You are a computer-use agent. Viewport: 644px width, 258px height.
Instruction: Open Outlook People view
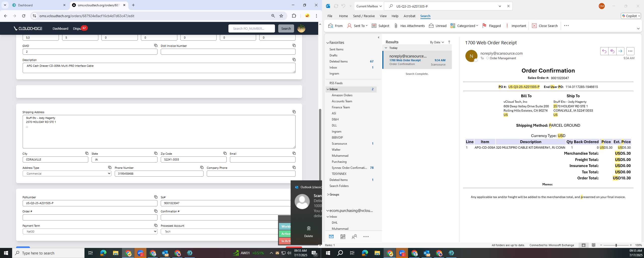pos(354,237)
